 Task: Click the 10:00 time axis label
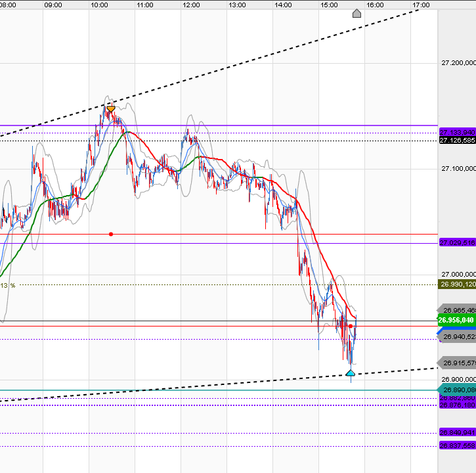tap(99, 5)
